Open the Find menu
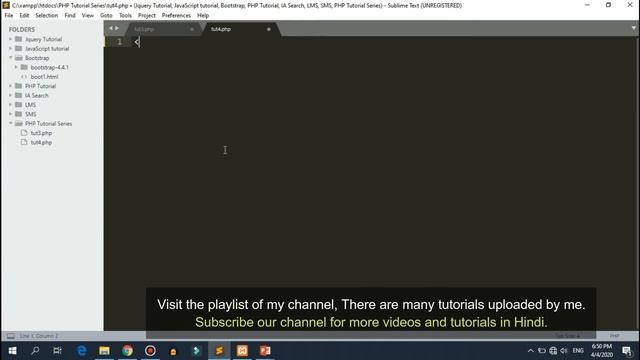This screenshot has width=640, height=360. 70,16
